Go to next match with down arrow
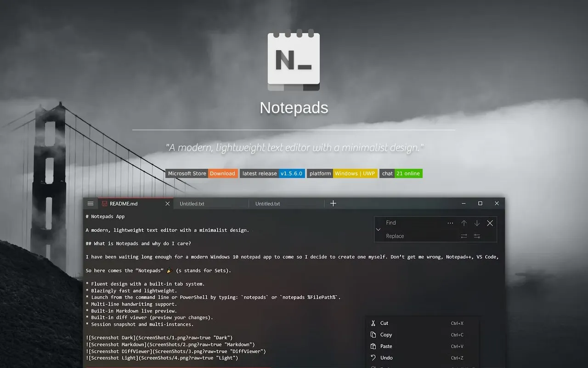This screenshot has height=368, width=588. point(477,223)
